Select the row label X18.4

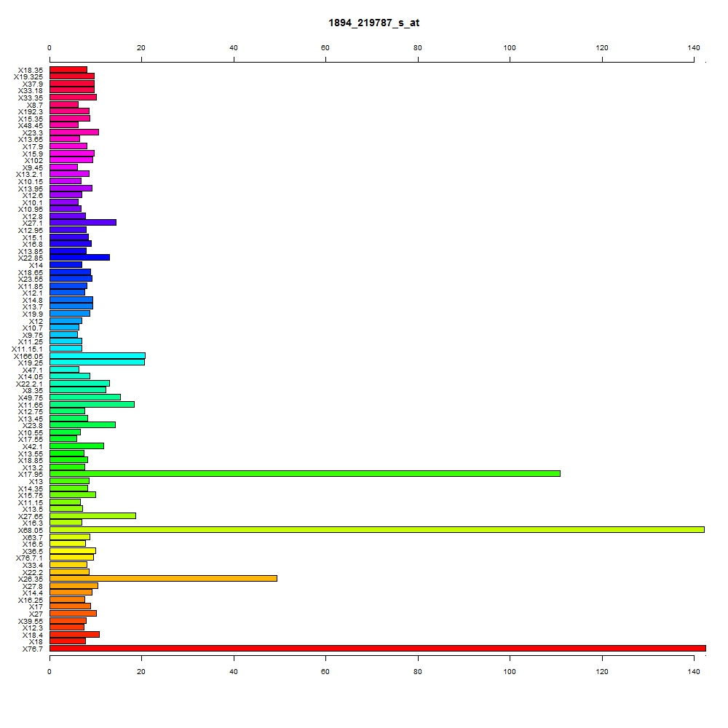pyautogui.click(x=33, y=635)
